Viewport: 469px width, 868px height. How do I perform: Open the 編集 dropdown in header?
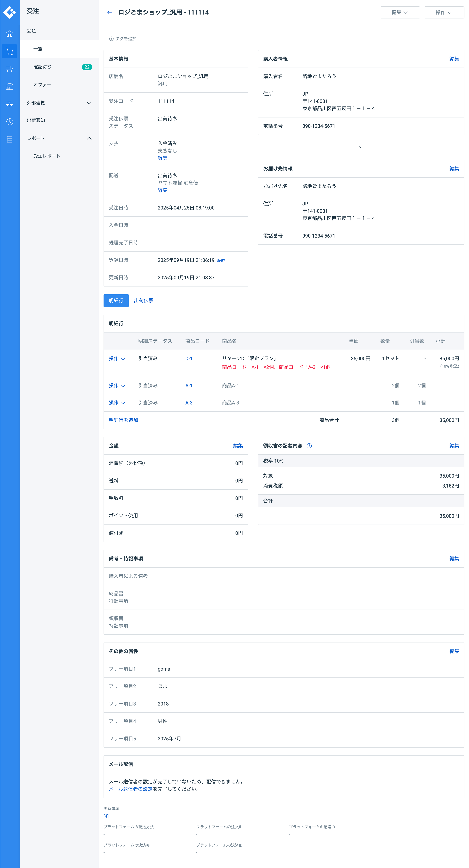click(x=400, y=12)
